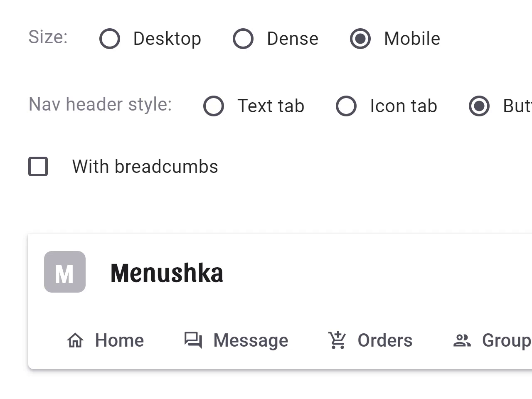The width and height of the screenshot is (532, 399).
Task: Click the With breadcumbs label text
Action: [x=145, y=167]
